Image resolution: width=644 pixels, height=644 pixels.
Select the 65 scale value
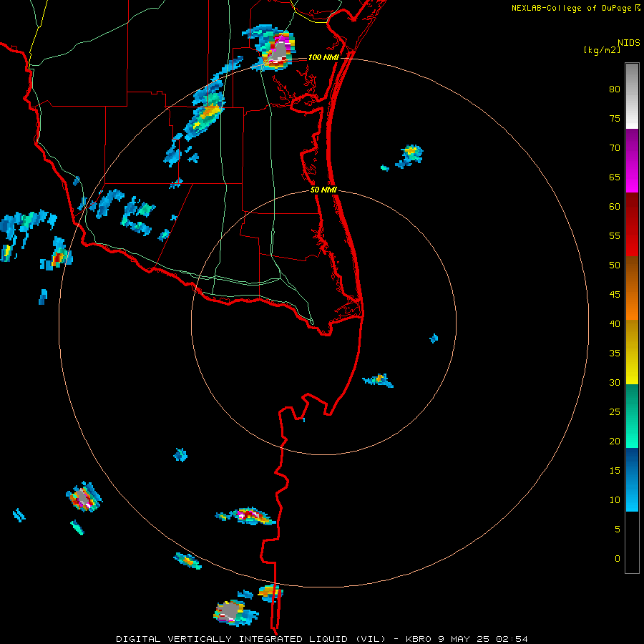615,177
